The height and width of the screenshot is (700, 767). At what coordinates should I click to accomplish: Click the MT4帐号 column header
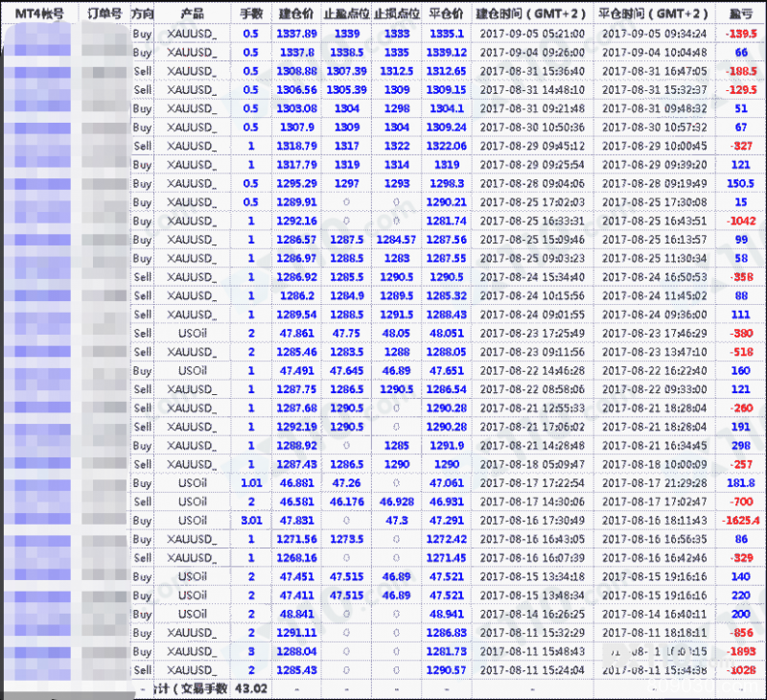[x=39, y=13]
